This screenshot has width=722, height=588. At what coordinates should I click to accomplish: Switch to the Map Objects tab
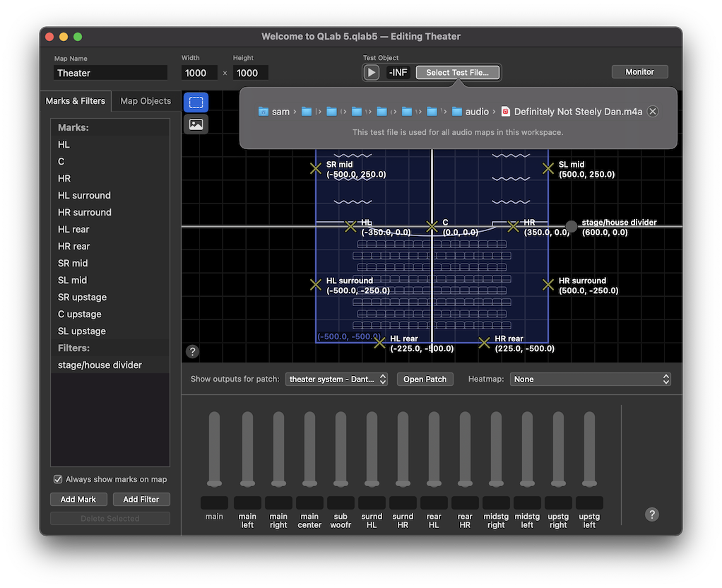pos(146,101)
